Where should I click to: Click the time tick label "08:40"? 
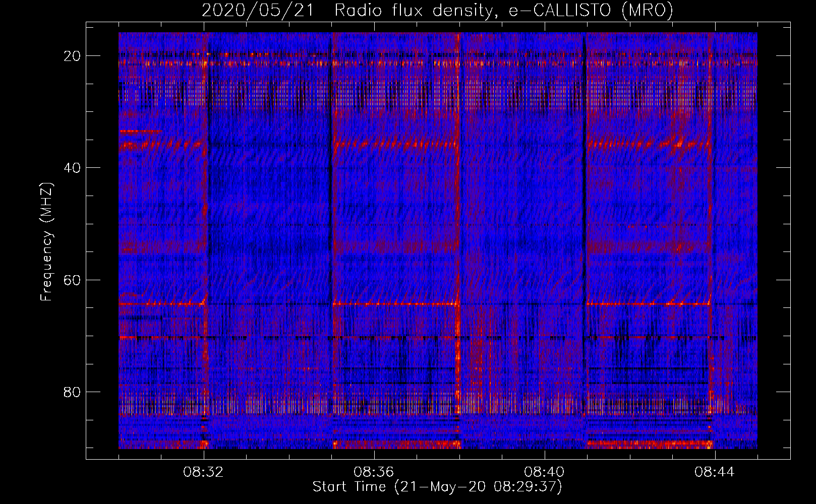(x=544, y=472)
